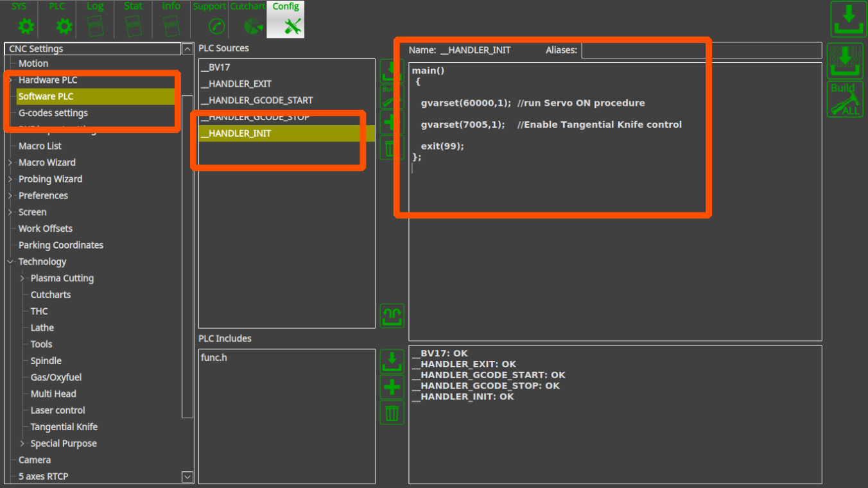The image size is (868, 488).
Task: Add a new PLC include file
Action: [392, 387]
